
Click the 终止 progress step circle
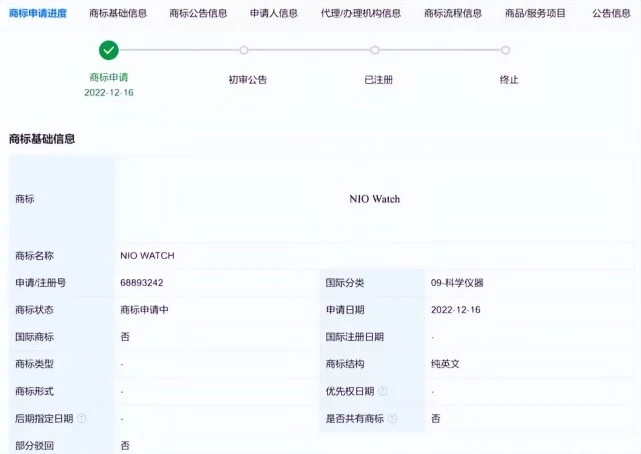[x=506, y=50]
